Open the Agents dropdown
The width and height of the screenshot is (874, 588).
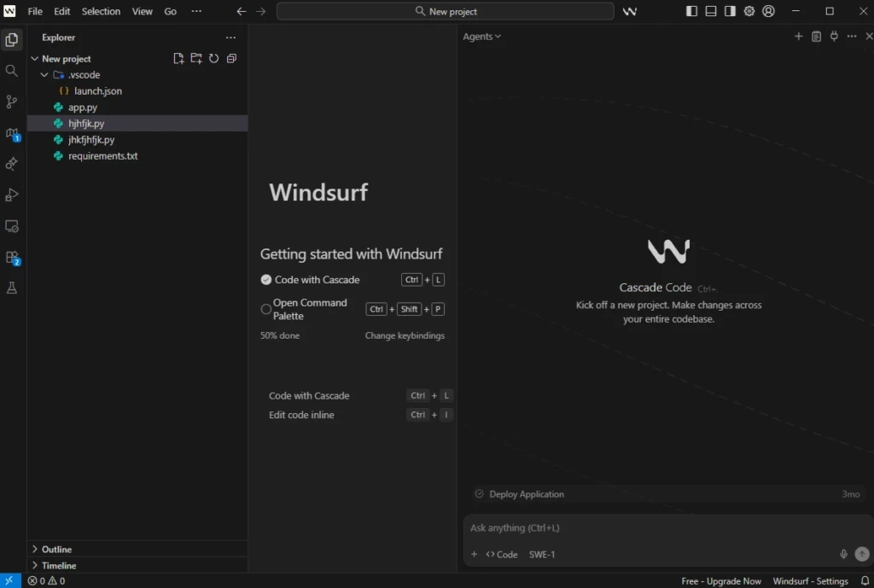pos(481,36)
